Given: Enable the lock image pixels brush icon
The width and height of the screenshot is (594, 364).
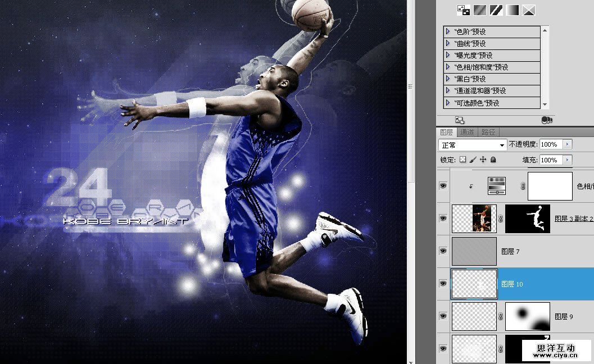Looking at the screenshot, I should [473, 159].
